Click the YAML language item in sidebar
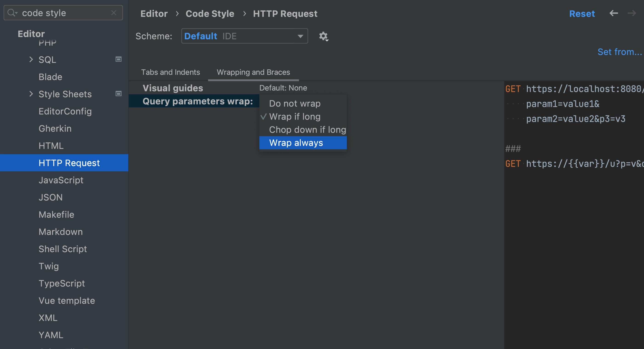Image resolution: width=644 pixels, height=349 pixels. (51, 335)
